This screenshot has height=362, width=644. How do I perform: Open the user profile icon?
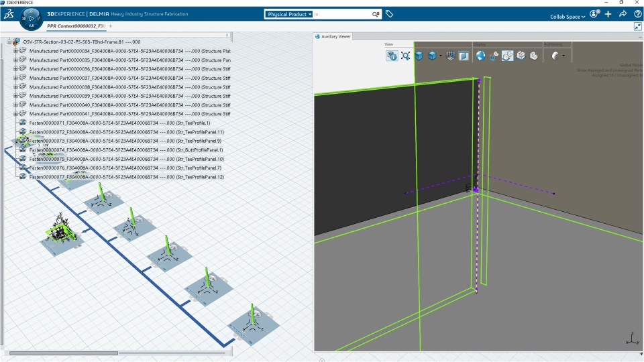point(594,14)
